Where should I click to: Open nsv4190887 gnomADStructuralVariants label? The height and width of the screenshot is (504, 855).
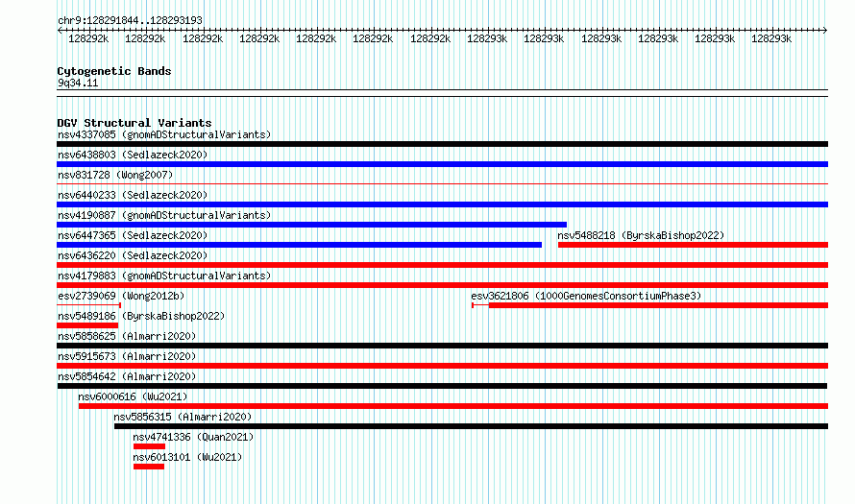click(x=164, y=215)
